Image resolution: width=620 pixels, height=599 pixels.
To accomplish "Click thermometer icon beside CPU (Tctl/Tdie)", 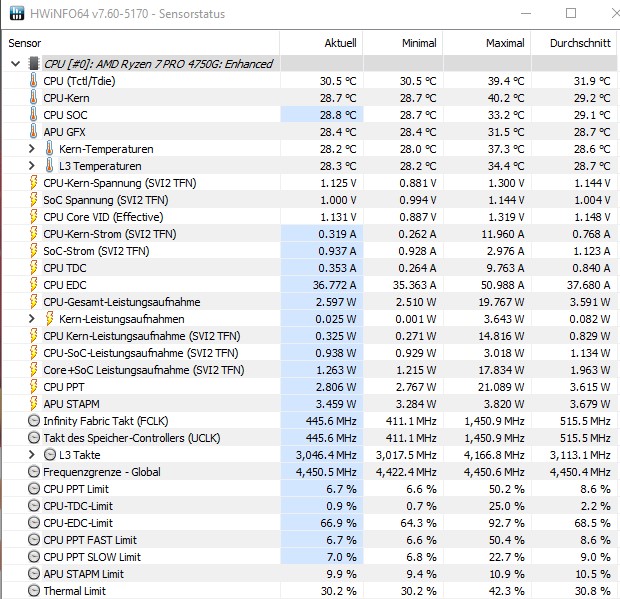I will pos(34,81).
